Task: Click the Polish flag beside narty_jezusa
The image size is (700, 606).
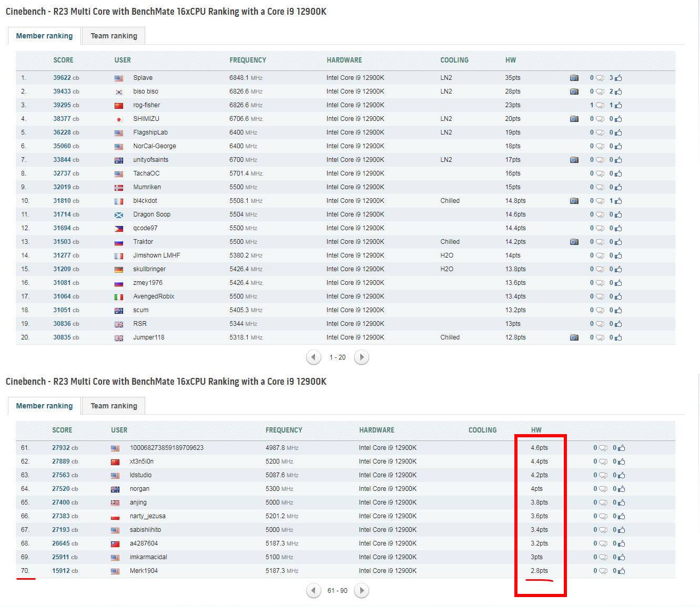Action: point(115,517)
